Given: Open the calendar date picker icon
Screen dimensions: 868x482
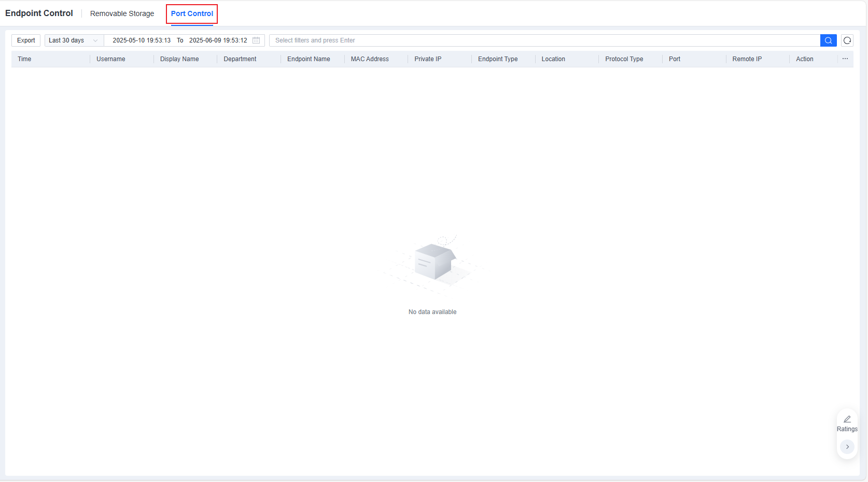Looking at the screenshot, I should pyautogui.click(x=256, y=40).
